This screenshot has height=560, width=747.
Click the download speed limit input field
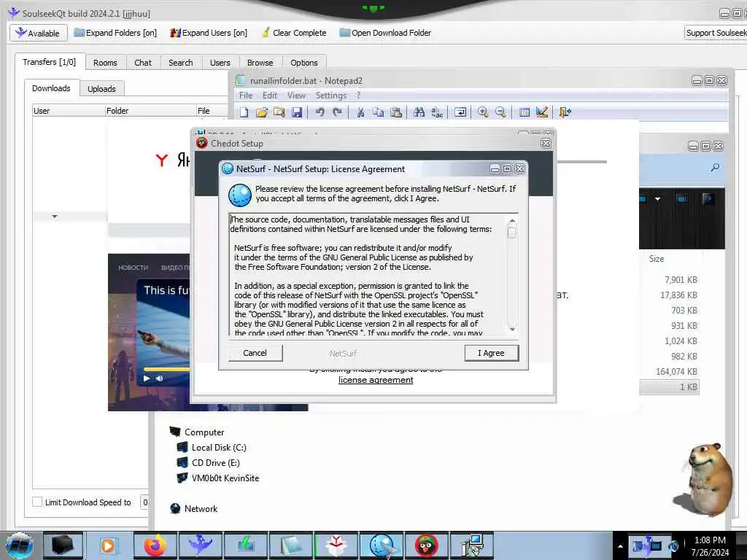(x=144, y=502)
